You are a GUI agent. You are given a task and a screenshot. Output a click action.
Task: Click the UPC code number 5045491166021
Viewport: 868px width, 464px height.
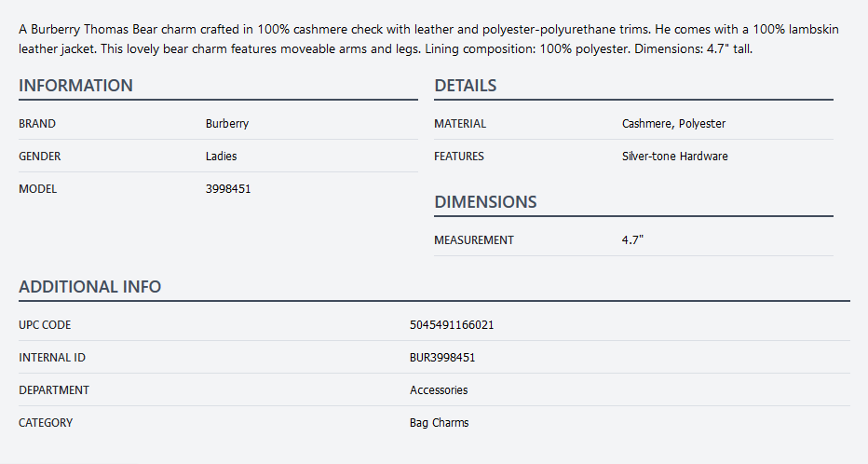452,324
